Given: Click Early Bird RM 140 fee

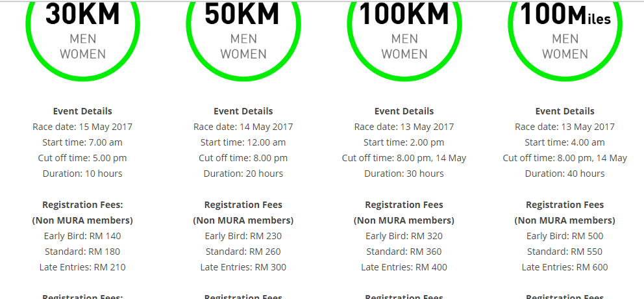Looking at the screenshot, I should [x=82, y=236].
